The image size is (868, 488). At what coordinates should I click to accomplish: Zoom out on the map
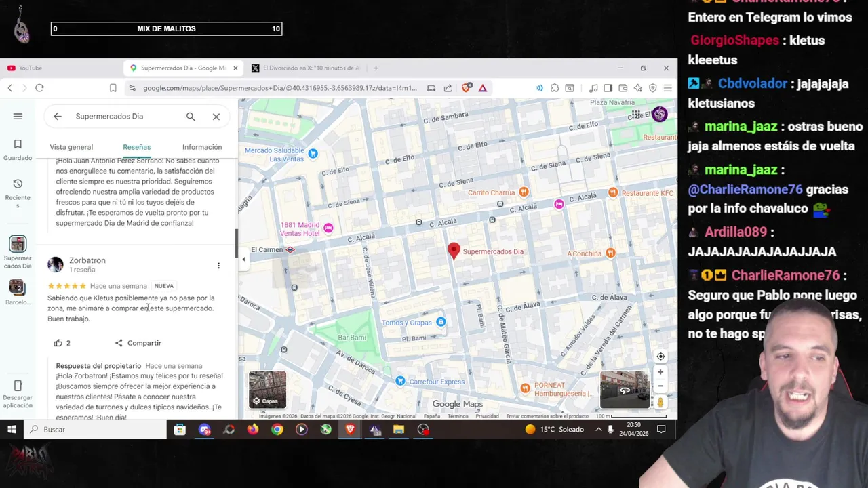(660, 386)
